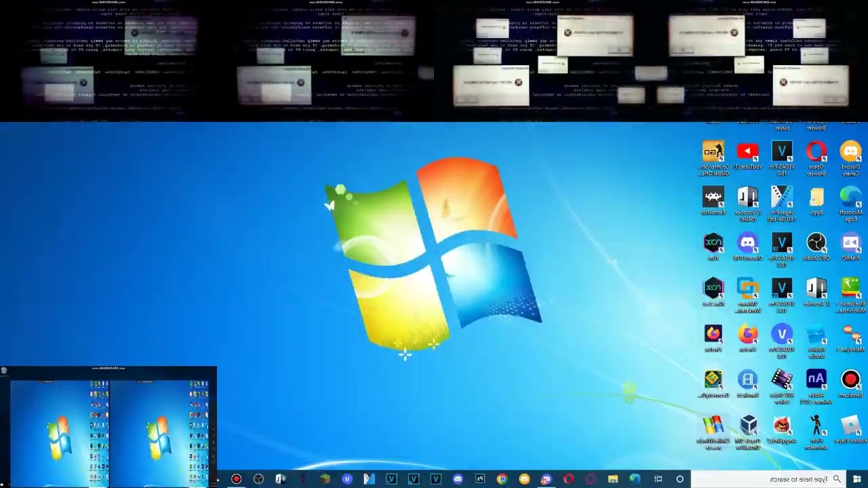
Task: Open the PreMiD desktop shortcut
Action: (x=850, y=247)
